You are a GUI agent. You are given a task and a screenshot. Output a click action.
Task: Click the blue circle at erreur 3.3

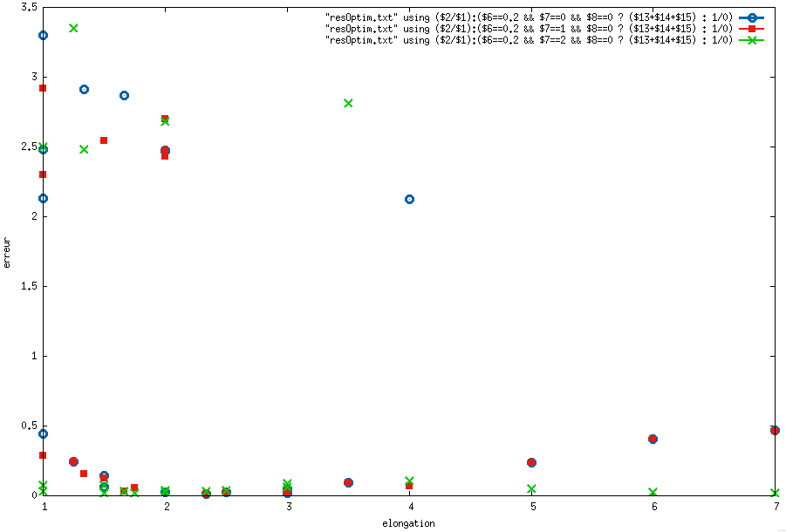pos(44,36)
